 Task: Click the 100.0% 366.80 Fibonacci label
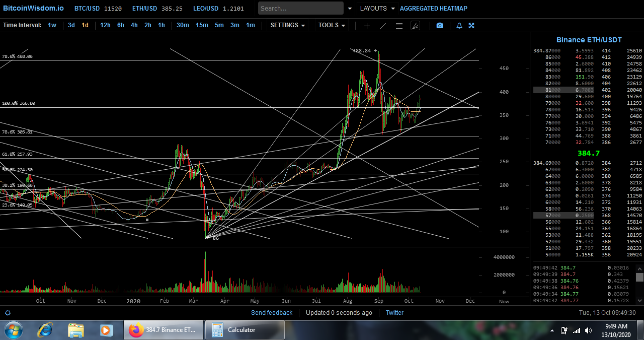[18, 103]
